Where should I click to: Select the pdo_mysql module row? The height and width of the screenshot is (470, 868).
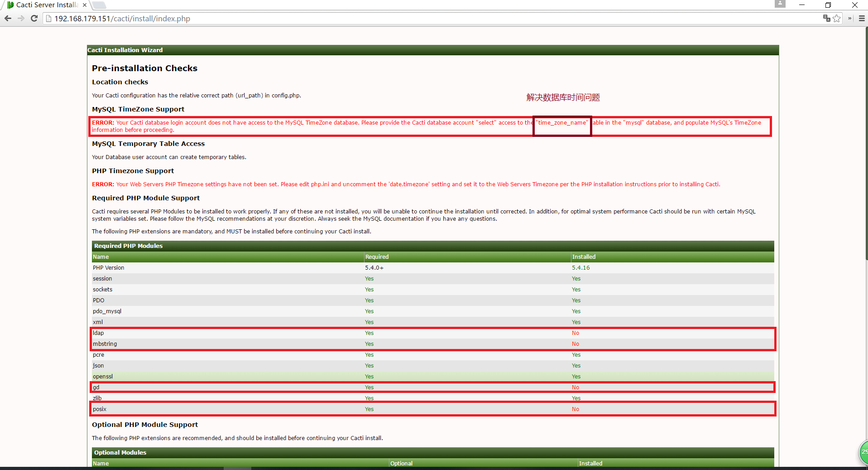pyautogui.click(x=433, y=311)
